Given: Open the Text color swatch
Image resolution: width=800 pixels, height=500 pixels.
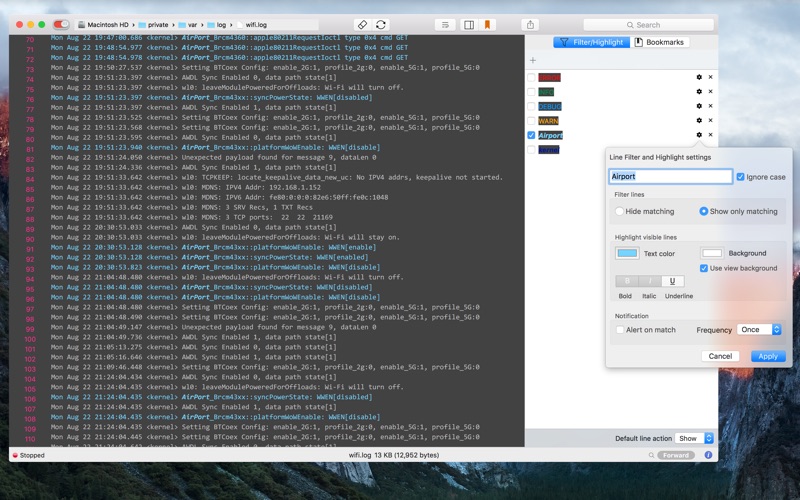Looking at the screenshot, I should click(627, 254).
